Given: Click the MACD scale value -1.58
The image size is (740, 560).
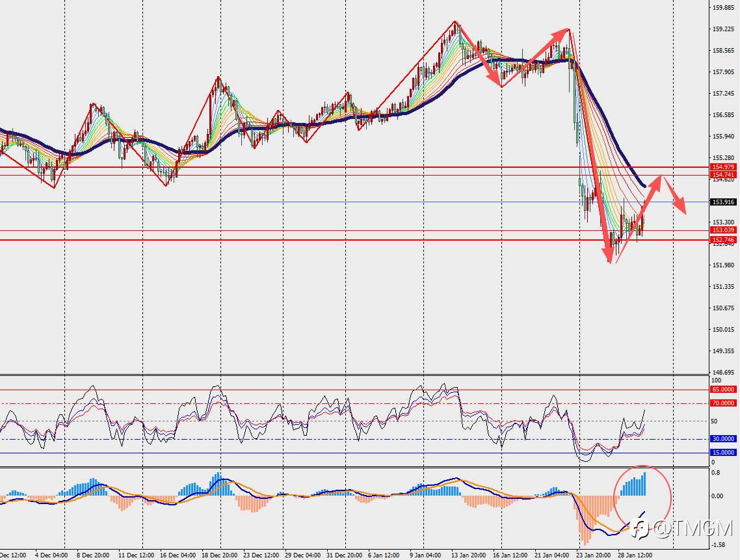Looking at the screenshot, I should click(719, 545).
